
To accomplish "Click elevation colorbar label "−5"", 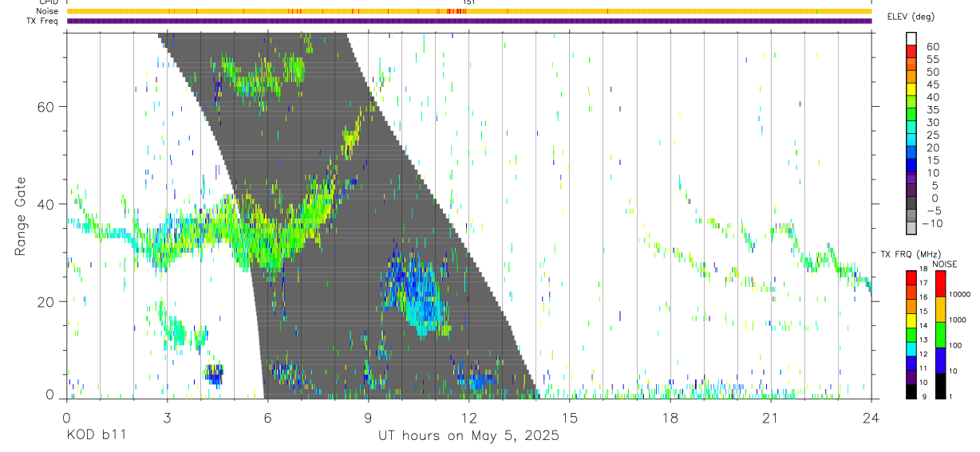I will 933,210.
